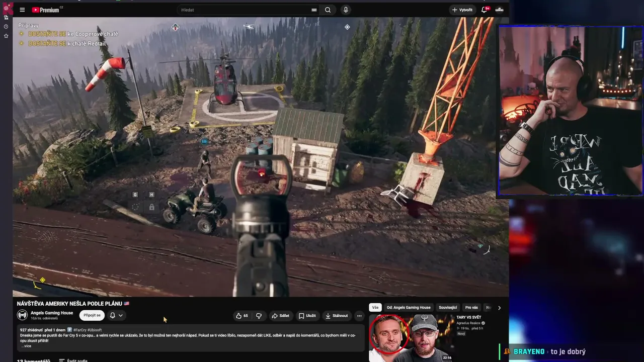This screenshot has width=644, height=362.
Task: Open the account avatar menu
Action: [x=500, y=10]
